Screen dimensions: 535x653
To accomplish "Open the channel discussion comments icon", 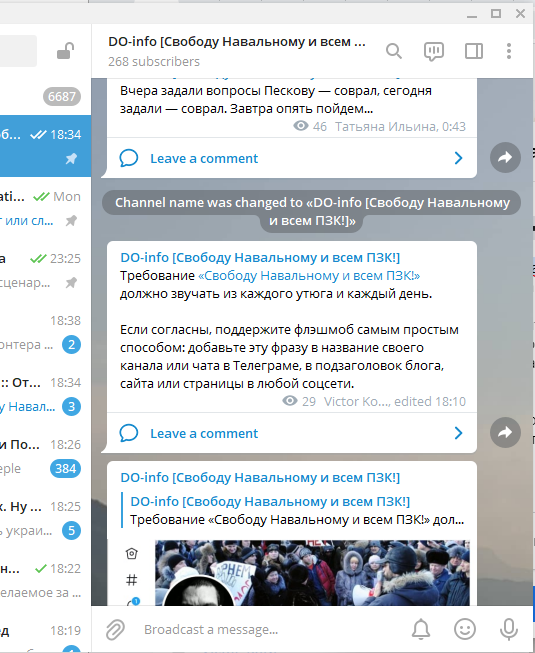I will click(433, 52).
